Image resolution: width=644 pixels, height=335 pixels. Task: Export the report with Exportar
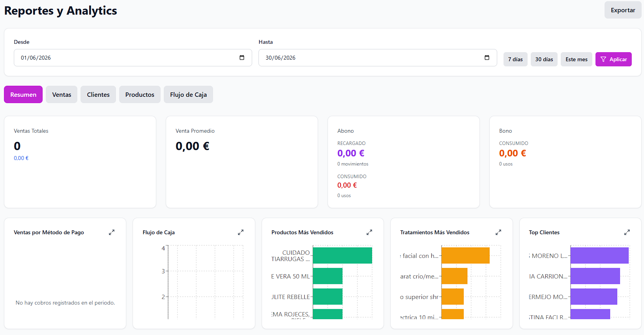point(623,10)
